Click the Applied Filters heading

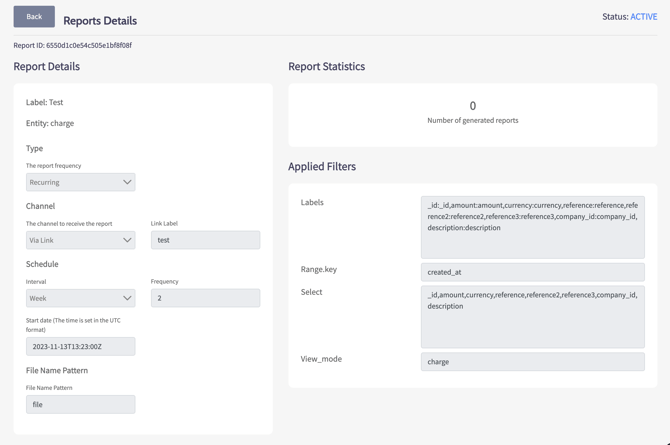[322, 167]
